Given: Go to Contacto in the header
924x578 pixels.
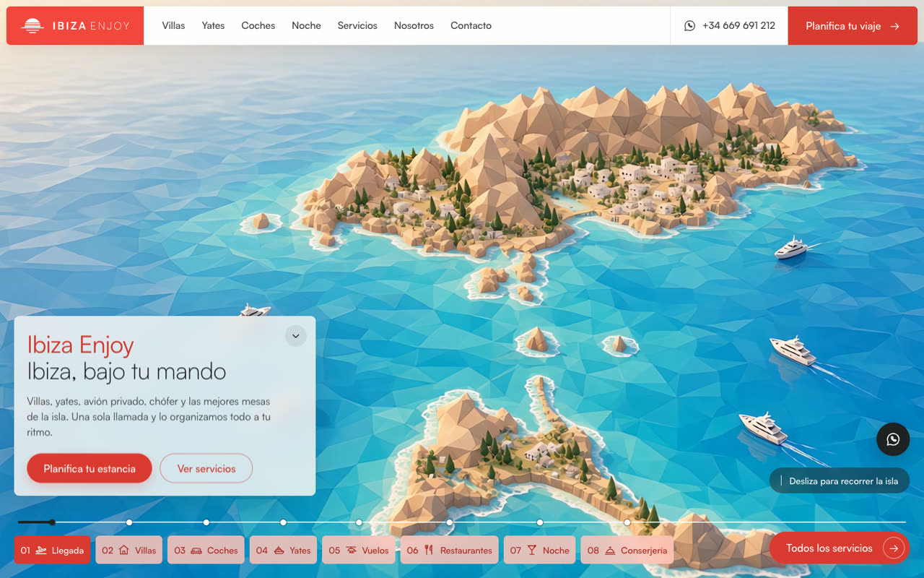Looking at the screenshot, I should pos(471,26).
